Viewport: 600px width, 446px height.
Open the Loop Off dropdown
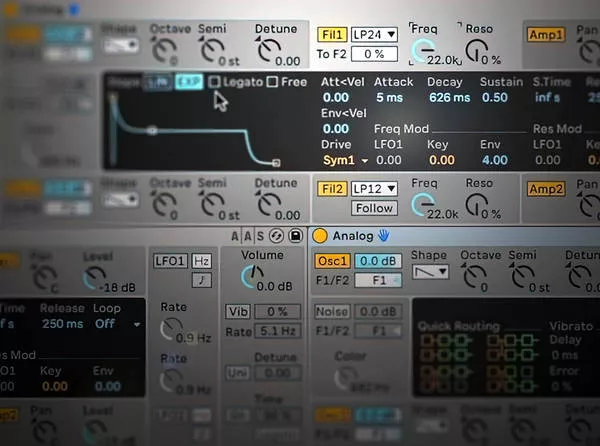click(117, 324)
